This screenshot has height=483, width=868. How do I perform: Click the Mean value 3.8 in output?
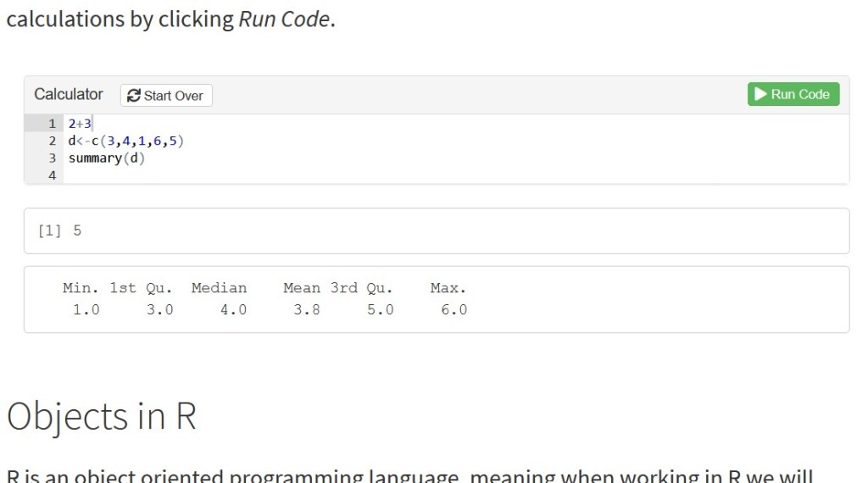pos(307,310)
